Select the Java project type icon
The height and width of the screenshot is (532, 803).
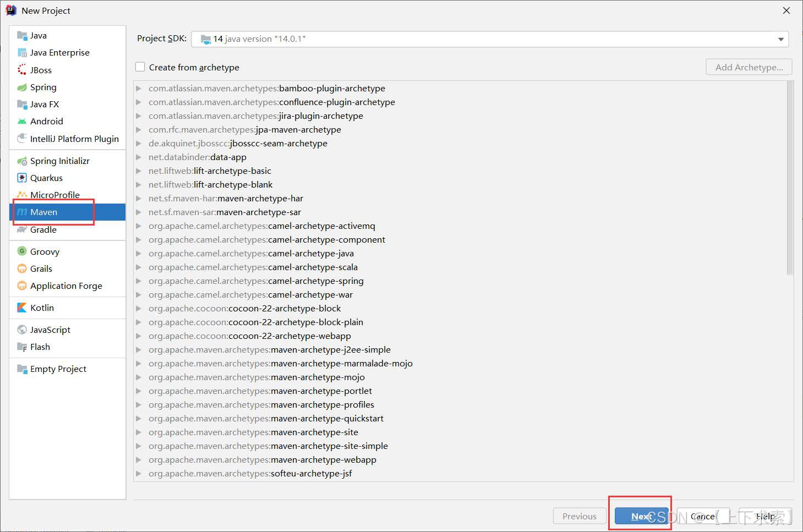[22, 36]
